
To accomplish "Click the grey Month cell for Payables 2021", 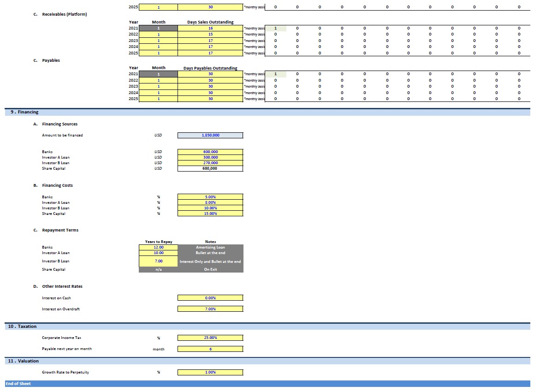I will tap(158, 74).
